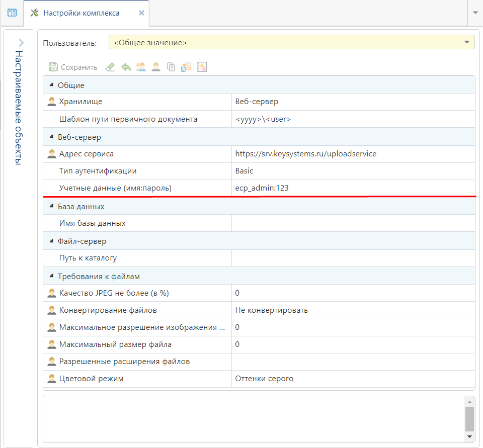Click the description box scroll up arrow

click(469, 402)
